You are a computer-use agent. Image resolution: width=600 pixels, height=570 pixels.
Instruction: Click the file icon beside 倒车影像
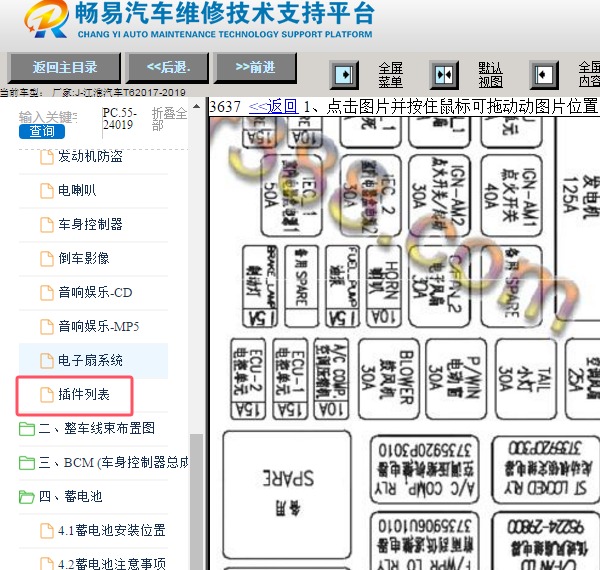[45, 258]
